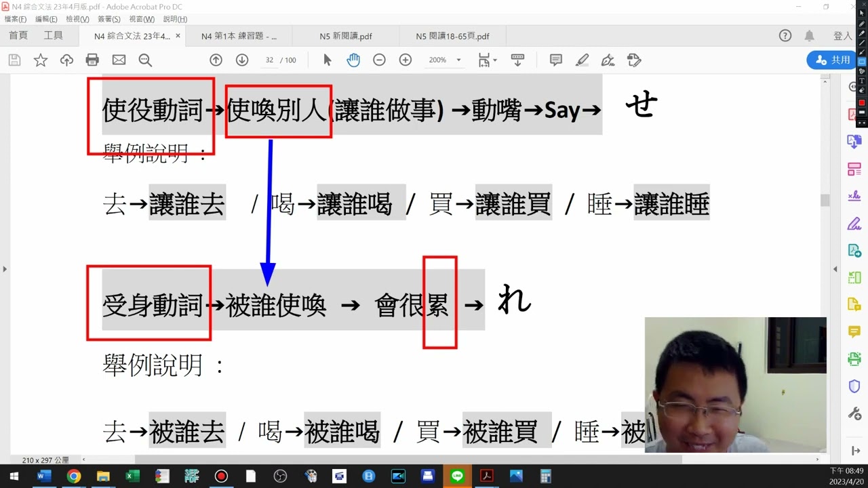Viewport: 868px width, 488px height.
Task: Expand the left navigation pane arrow
Action: click(5, 269)
